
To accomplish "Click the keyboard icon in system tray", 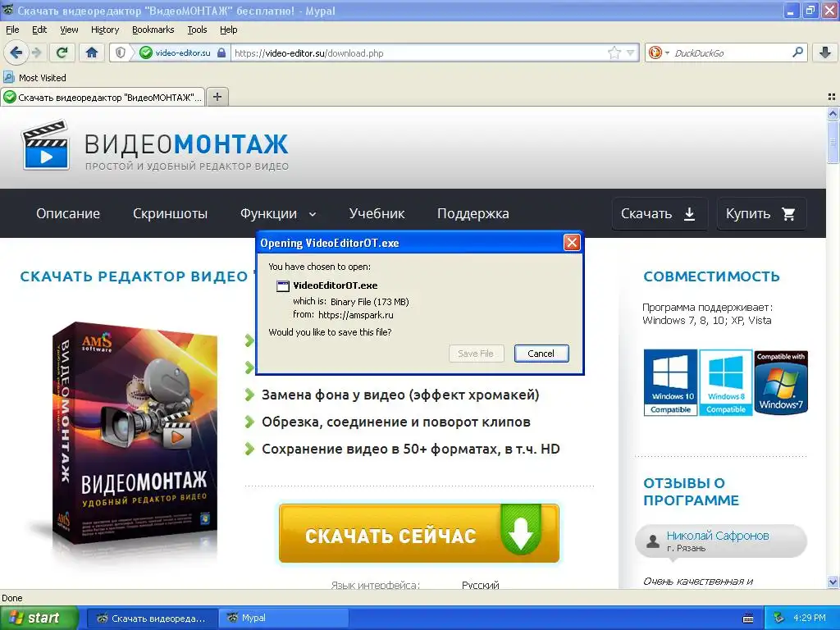I will [748, 619].
